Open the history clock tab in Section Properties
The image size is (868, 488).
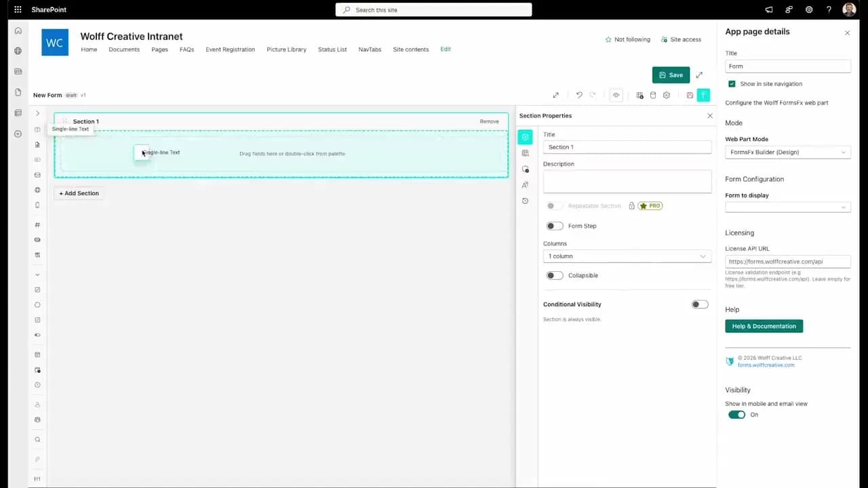[x=525, y=201]
